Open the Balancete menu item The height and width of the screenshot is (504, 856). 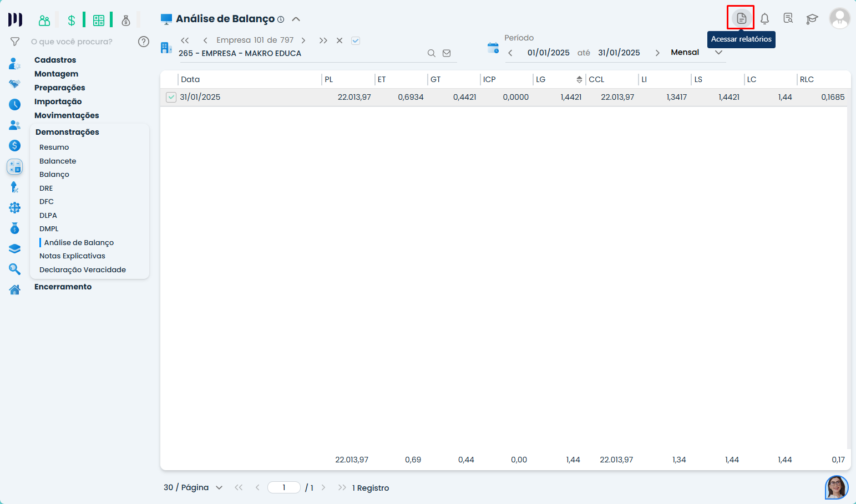click(58, 161)
